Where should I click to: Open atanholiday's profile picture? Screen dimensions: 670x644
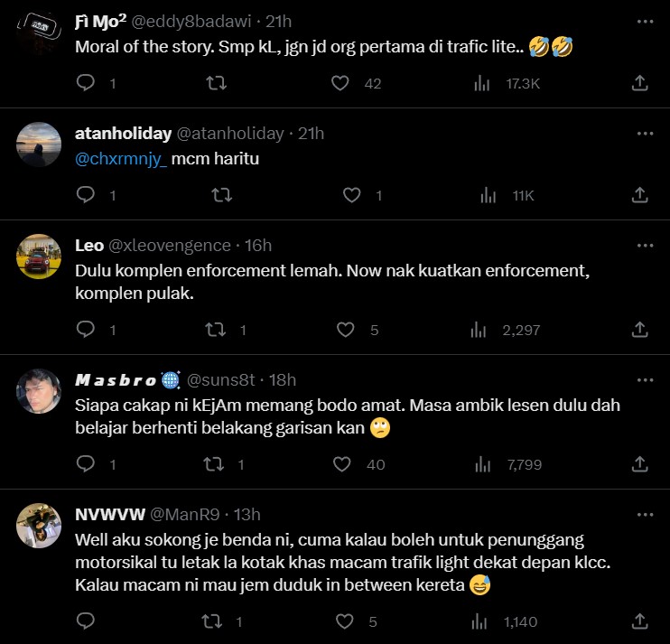pyautogui.click(x=39, y=144)
